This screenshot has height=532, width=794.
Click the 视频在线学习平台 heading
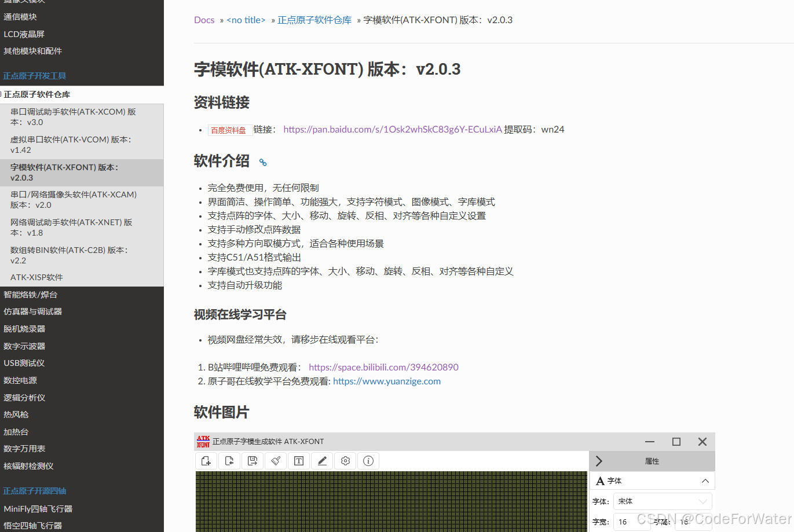coord(240,315)
